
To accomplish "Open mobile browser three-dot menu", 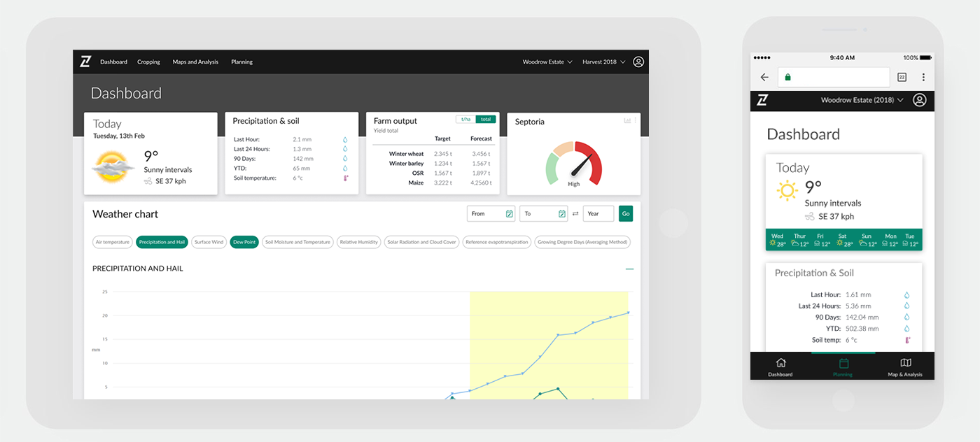I will (923, 77).
